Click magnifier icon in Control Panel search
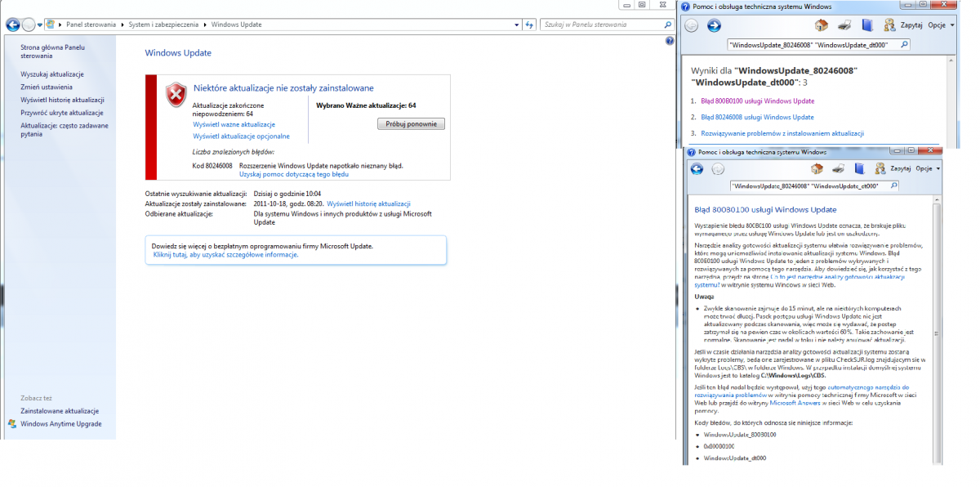 [667, 25]
